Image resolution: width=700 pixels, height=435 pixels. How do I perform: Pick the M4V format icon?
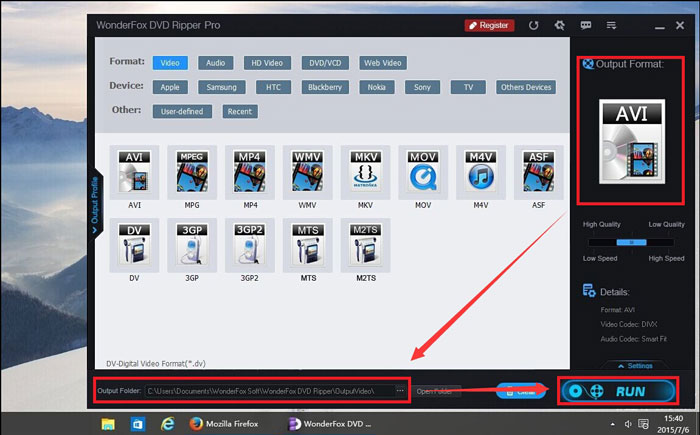pos(481,172)
